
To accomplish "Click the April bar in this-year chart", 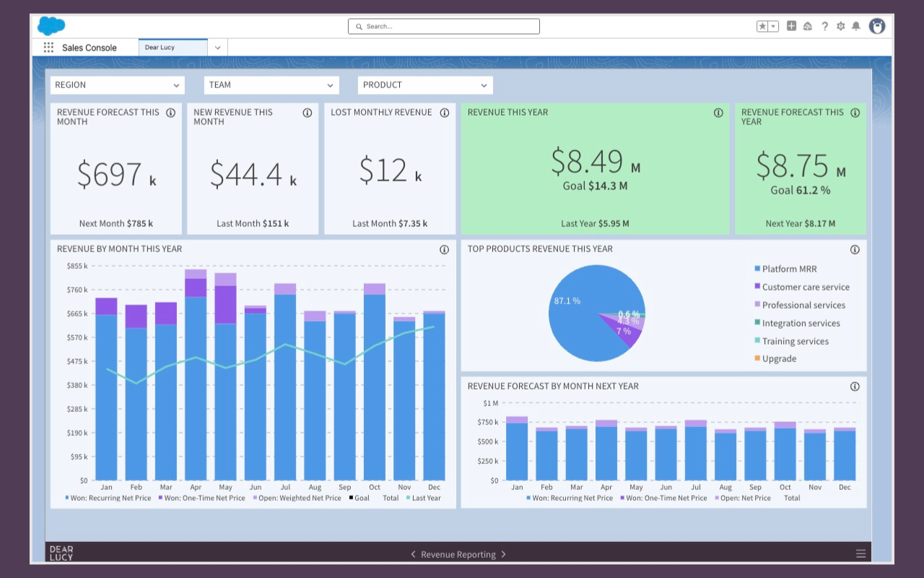I will click(196, 374).
